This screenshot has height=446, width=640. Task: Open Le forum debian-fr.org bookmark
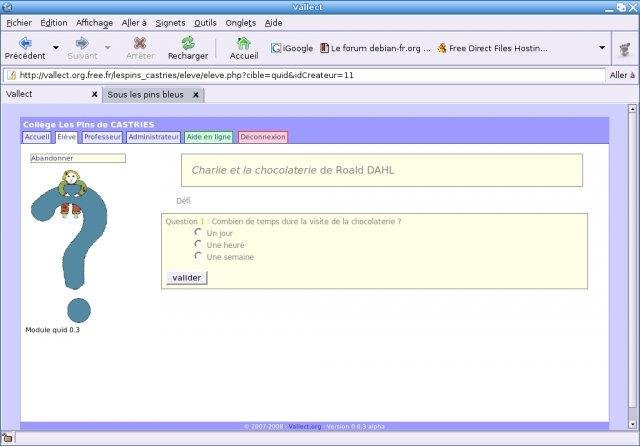coord(375,48)
